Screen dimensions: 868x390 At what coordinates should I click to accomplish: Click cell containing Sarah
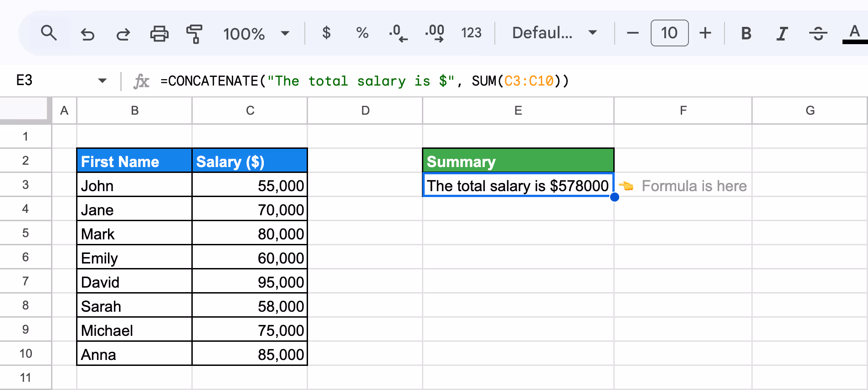click(134, 305)
